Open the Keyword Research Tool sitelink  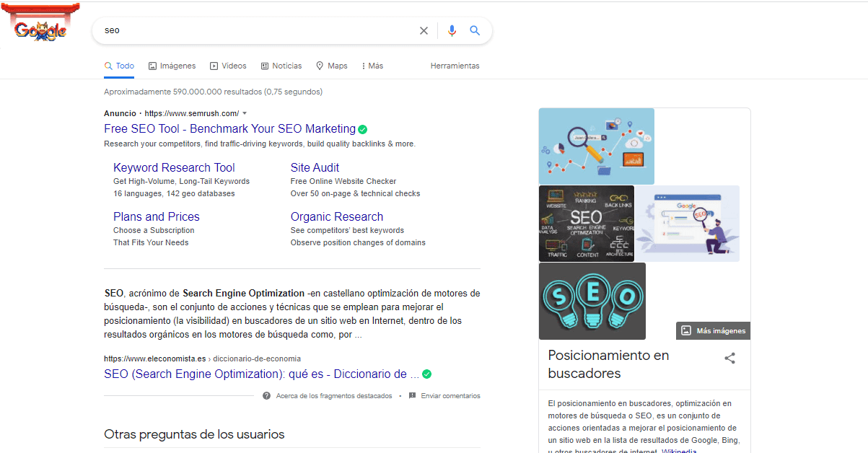174,167
